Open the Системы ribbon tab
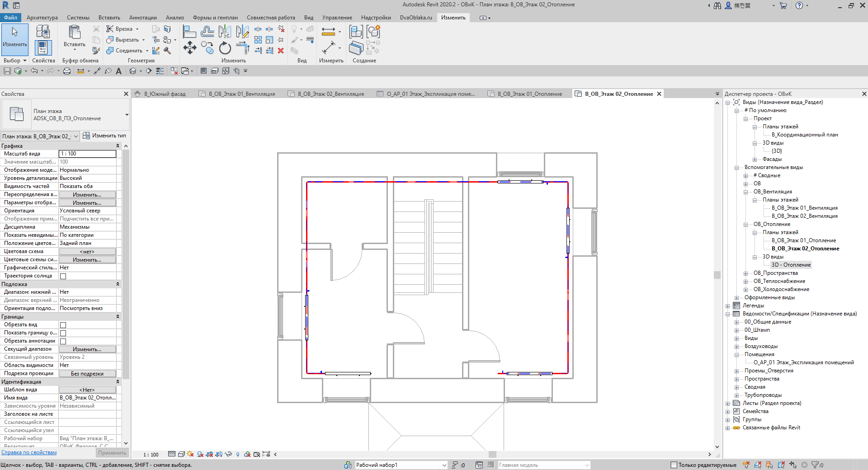This screenshot has height=470, width=868. [78, 18]
